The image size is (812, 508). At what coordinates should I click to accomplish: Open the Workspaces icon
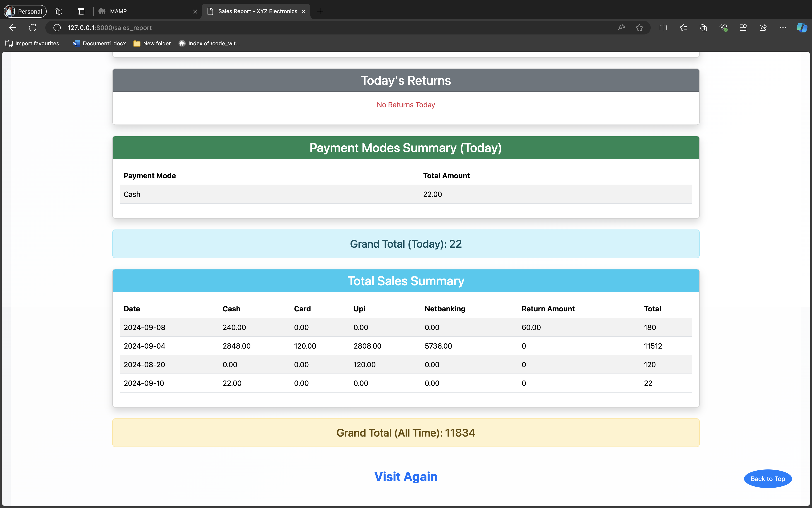[58, 11]
